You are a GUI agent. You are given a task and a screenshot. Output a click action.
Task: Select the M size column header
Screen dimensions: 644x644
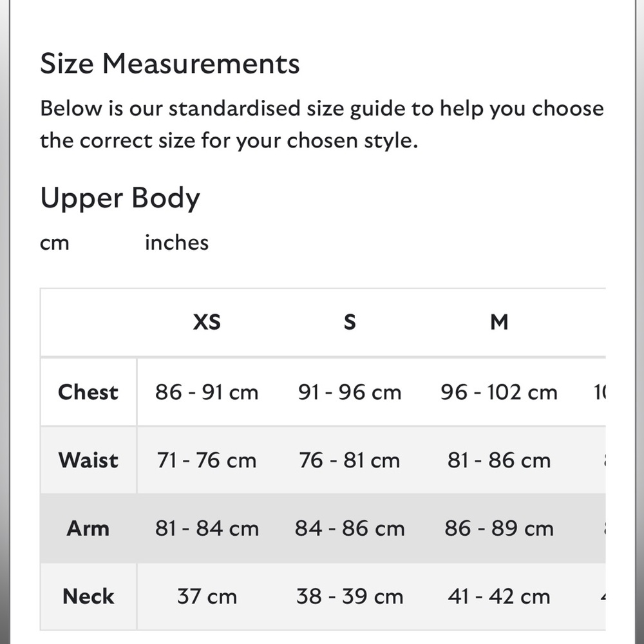[x=499, y=322]
